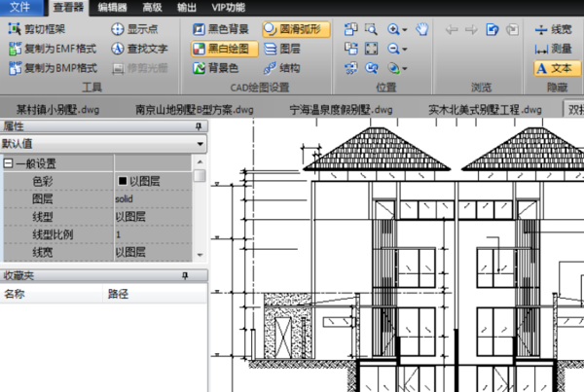Click the 线型比例 value field
Image resolution: width=584 pixels, height=392 pixels.
tap(153, 234)
